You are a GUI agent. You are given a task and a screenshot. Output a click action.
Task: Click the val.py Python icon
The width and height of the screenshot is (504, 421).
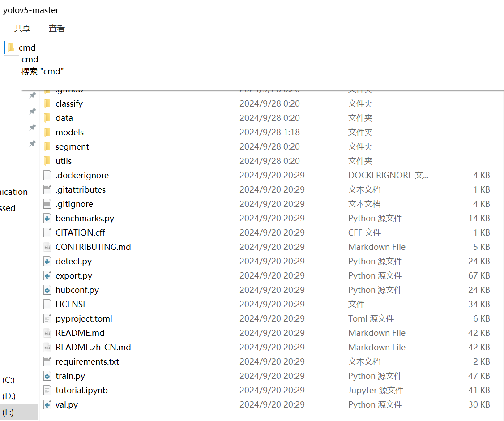[47, 404]
